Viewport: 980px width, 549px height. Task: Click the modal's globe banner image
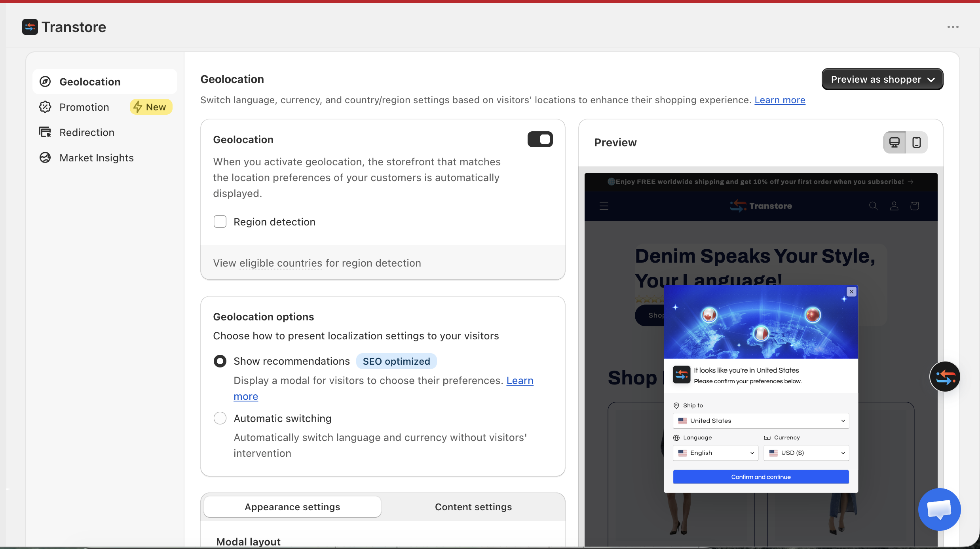click(761, 322)
